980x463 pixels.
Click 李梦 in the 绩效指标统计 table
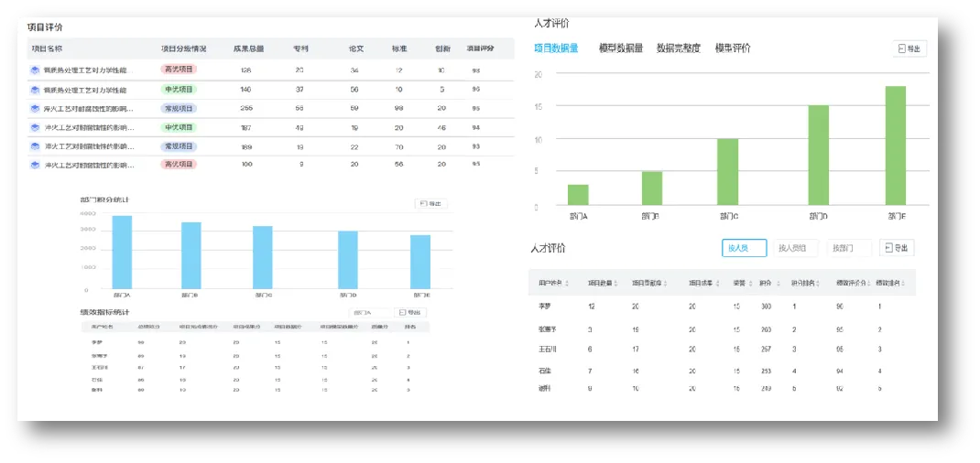coord(96,342)
